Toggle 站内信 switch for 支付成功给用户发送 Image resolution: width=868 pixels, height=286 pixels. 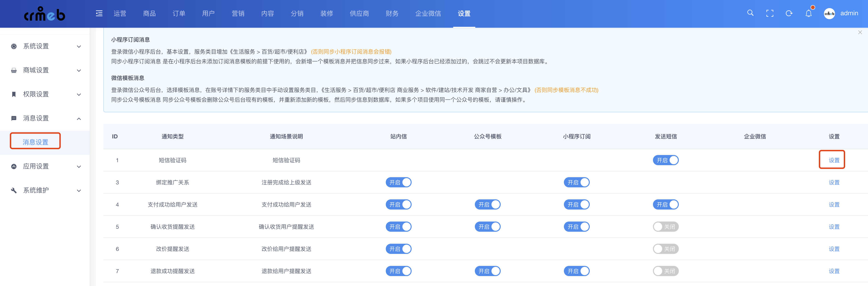pyautogui.click(x=398, y=205)
